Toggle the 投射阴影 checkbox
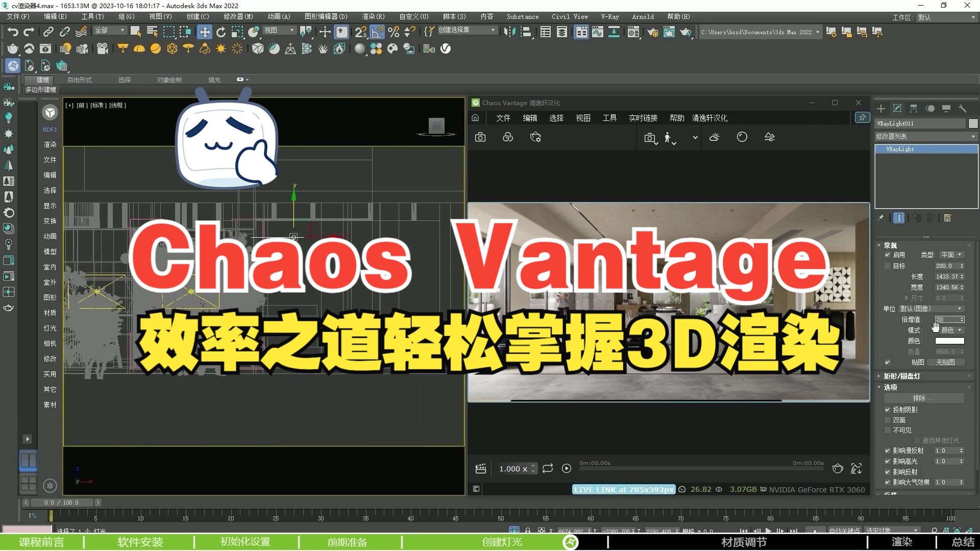The width and height of the screenshot is (980, 551). coord(888,409)
